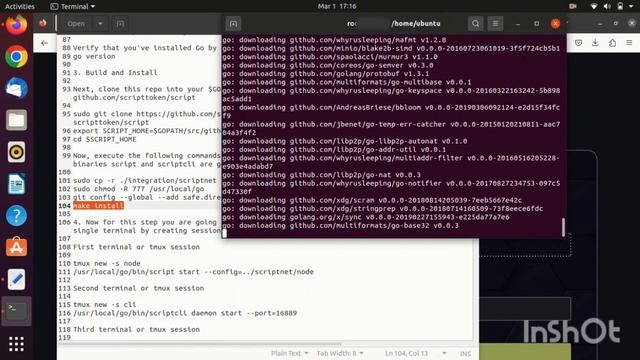Launch Google Chrome from the dock
Screen dimensions: 640x360
(x=16, y=56)
